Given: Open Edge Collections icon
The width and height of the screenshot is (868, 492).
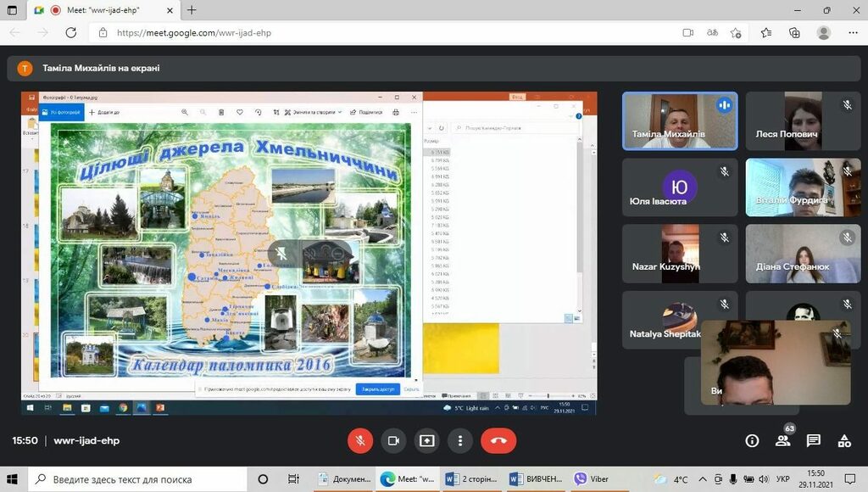Looking at the screenshot, I should [x=794, y=32].
